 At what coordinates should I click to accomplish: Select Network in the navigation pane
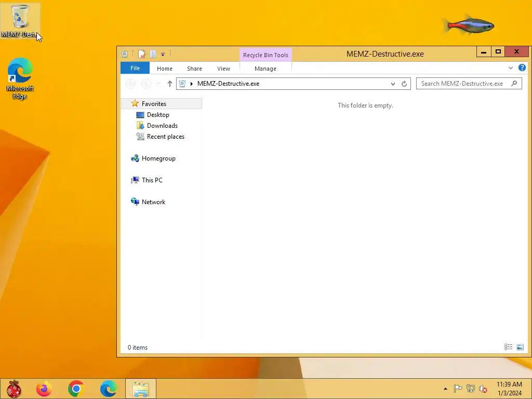[153, 202]
